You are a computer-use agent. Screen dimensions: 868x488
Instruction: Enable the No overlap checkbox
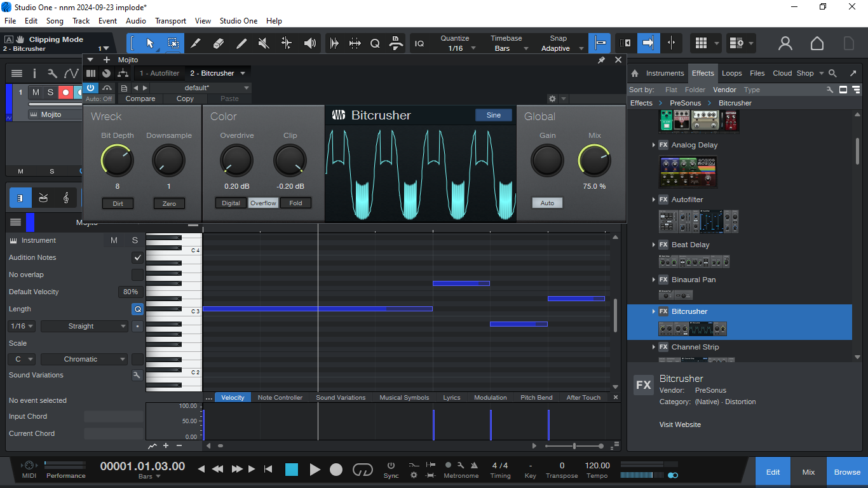(x=137, y=274)
